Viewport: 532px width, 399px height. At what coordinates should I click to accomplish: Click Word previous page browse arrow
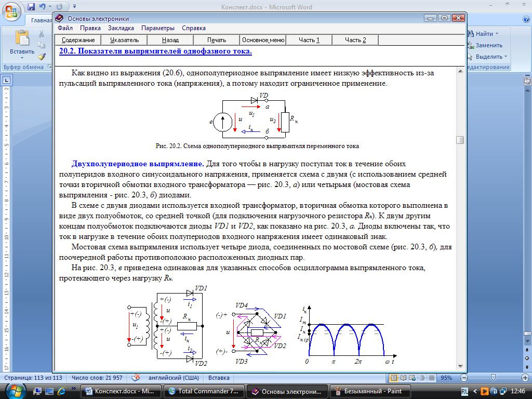click(527, 350)
